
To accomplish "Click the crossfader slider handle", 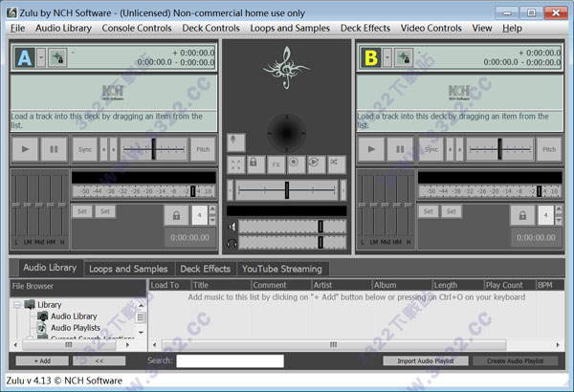I will 287,190.
